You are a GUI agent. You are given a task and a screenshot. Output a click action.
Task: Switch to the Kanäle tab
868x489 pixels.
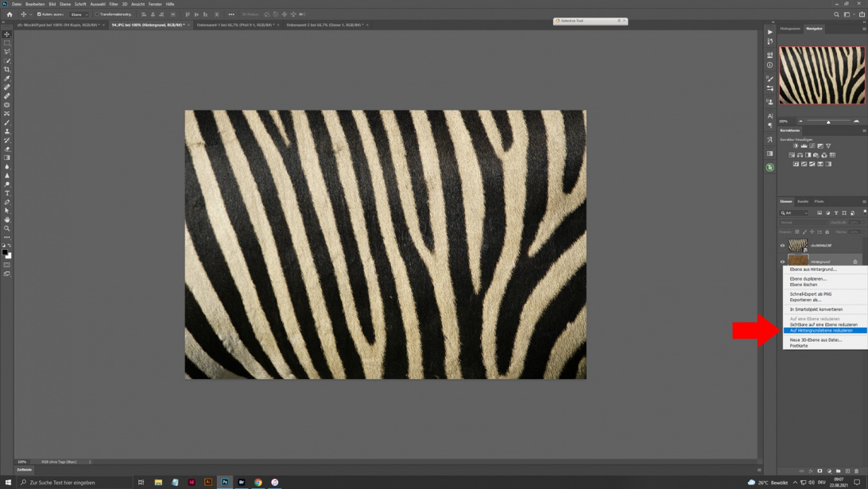coord(803,202)
